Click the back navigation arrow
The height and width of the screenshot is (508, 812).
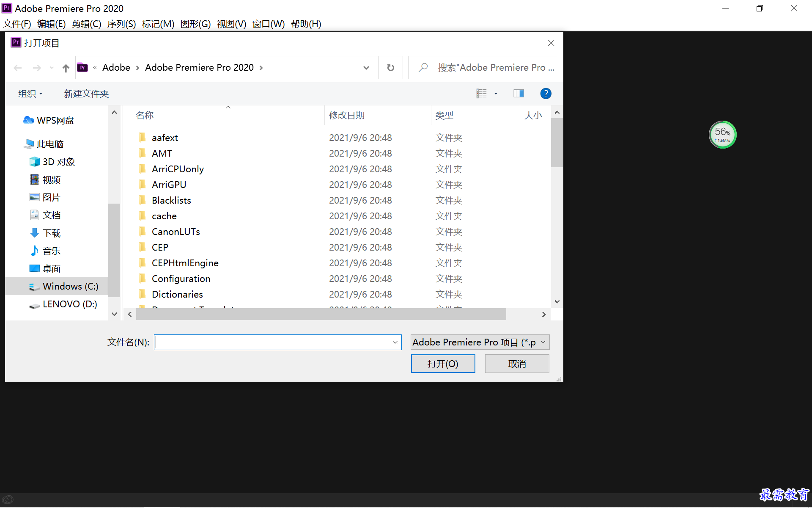(18, 68)
